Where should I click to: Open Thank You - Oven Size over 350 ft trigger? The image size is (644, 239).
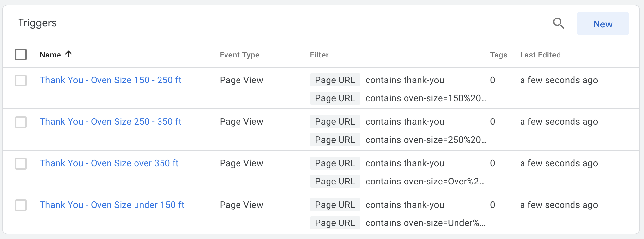point(109,163)
